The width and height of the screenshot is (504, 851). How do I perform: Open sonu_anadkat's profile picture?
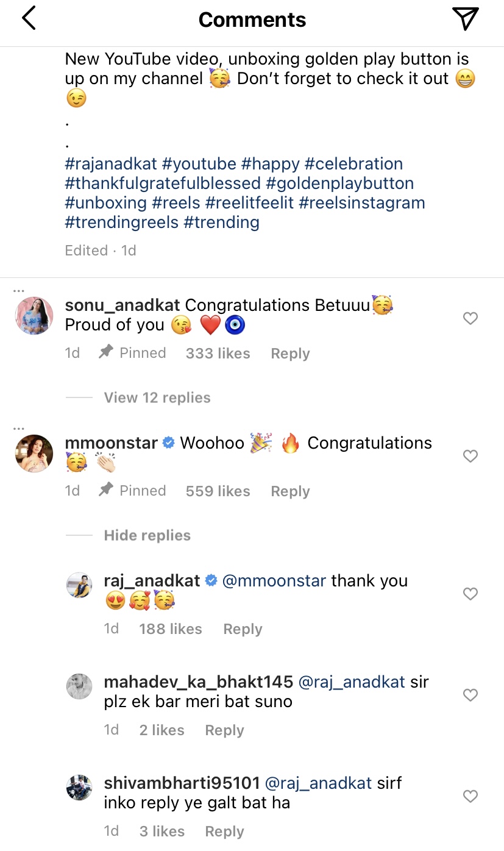(x=34, y=316)
